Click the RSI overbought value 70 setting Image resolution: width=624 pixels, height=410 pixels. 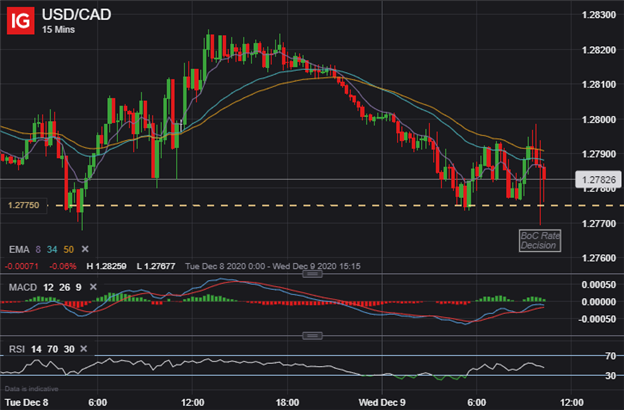(53, 349)
